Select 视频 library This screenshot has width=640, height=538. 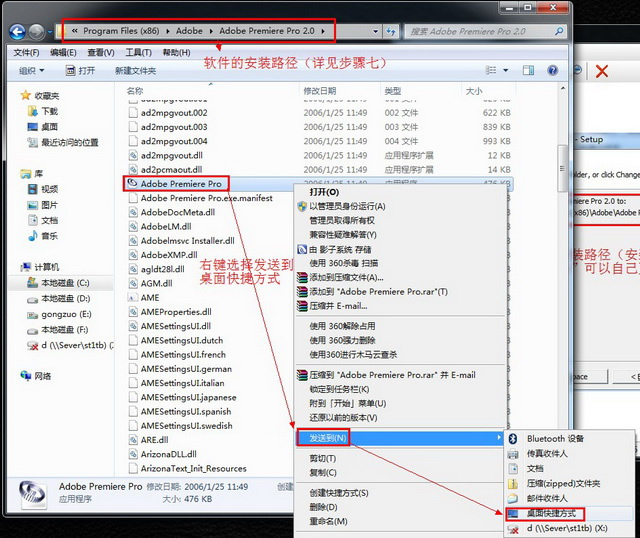click(43, 189)
